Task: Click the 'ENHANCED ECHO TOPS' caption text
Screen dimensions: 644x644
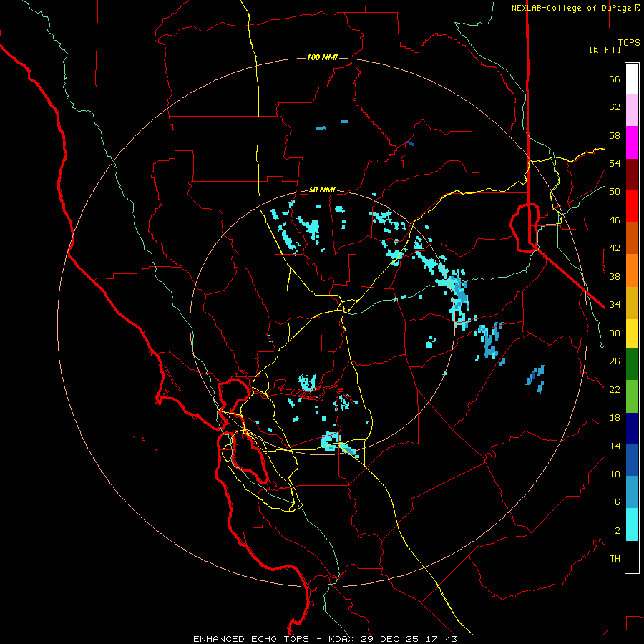Action: pyautogui.click(x=250, y=639)
